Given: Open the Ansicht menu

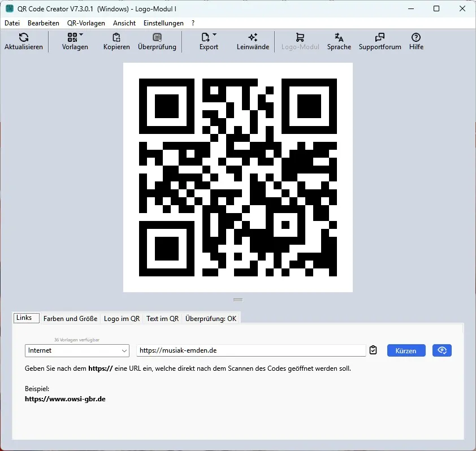Looking at the screenshot, I should (x=124, y=23).
